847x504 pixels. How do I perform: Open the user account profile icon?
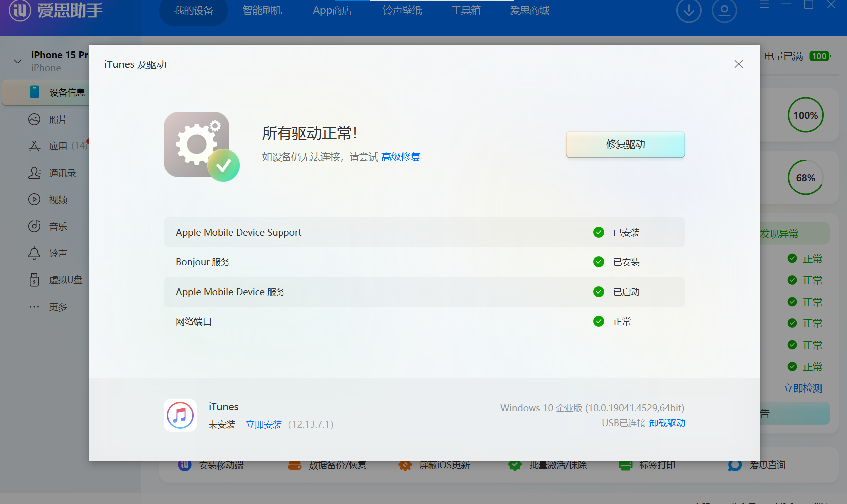click(724, 10)
